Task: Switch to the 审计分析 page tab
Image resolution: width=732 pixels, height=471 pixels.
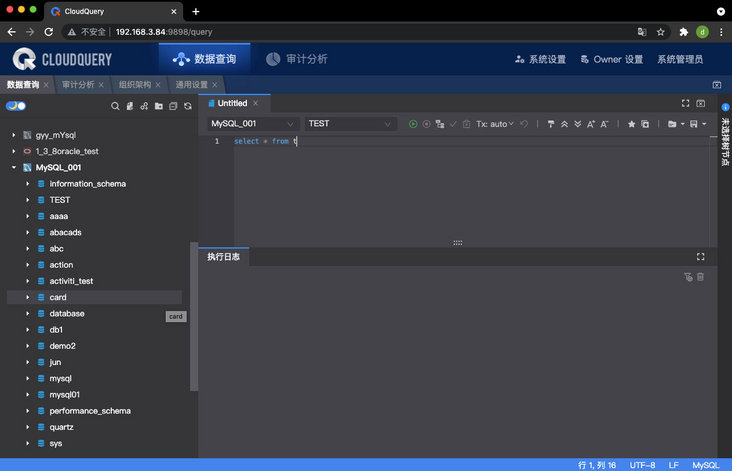Action: click(x=78, y=84)
